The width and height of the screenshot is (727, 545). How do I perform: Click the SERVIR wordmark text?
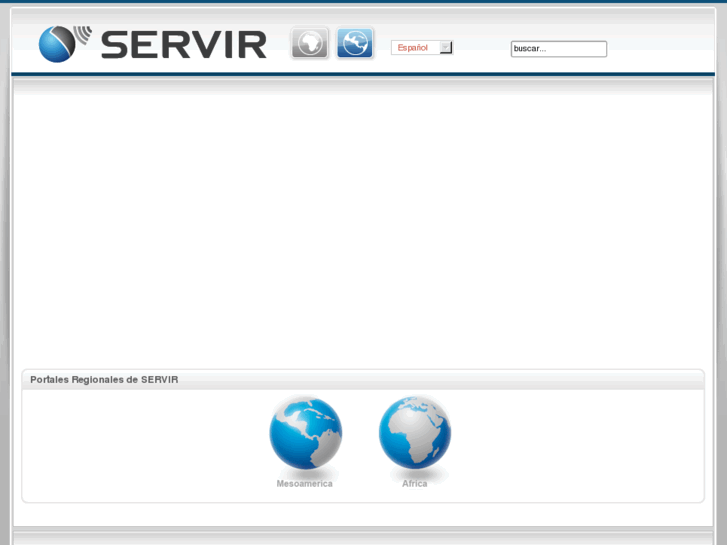(x=184, y=45)
